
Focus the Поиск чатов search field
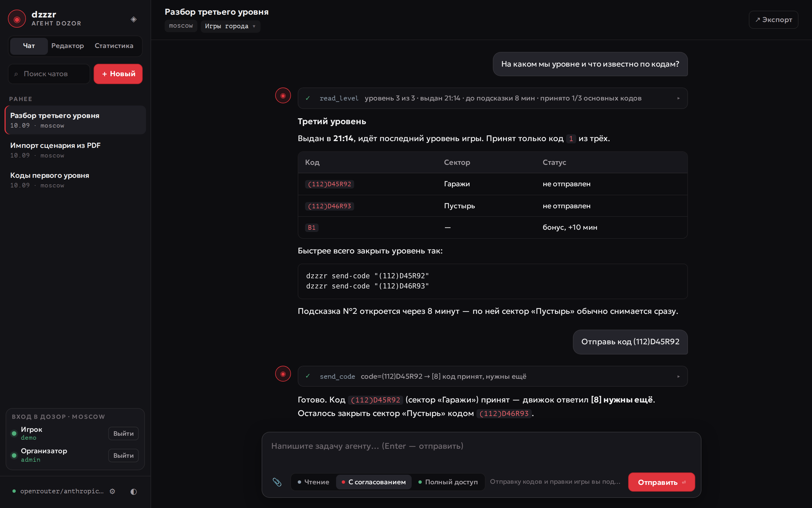pos(49,74)
